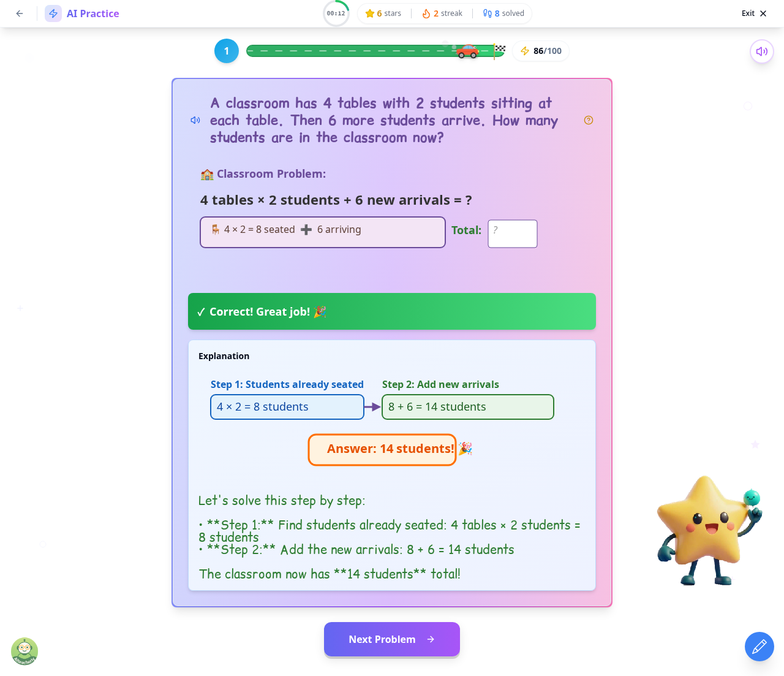
Task: Click the "The classroom now has 14 students total!" line
Action: click(330, 574)
